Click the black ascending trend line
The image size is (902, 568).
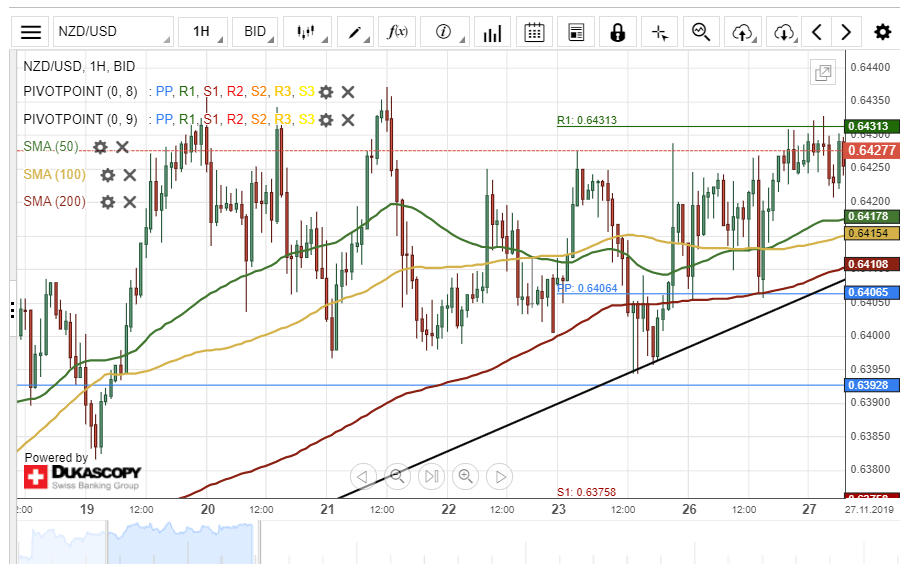[591, 389]
